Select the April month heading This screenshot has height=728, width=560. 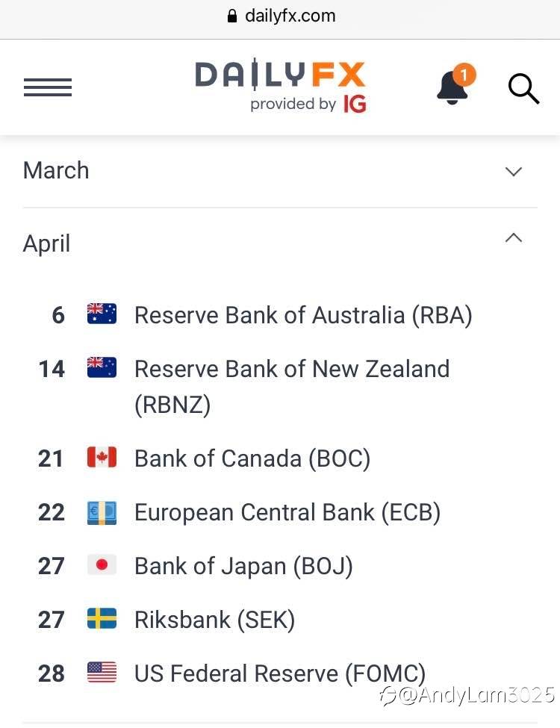tap(46, 243)
